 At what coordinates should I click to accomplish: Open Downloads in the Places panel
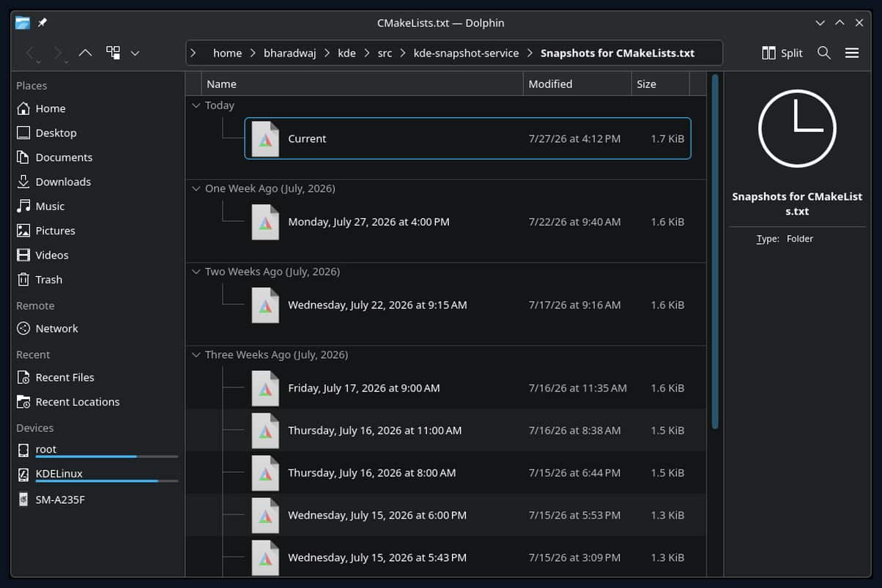(97, 182)
